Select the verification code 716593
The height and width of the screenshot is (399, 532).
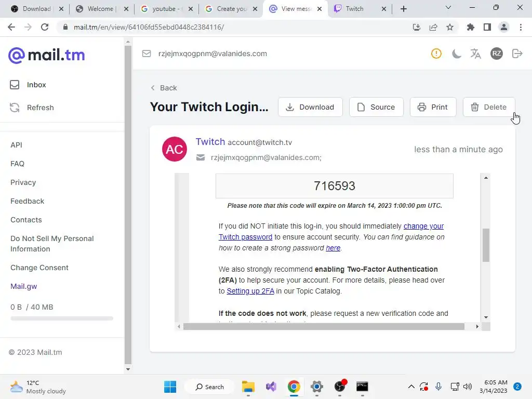point(334,186)
